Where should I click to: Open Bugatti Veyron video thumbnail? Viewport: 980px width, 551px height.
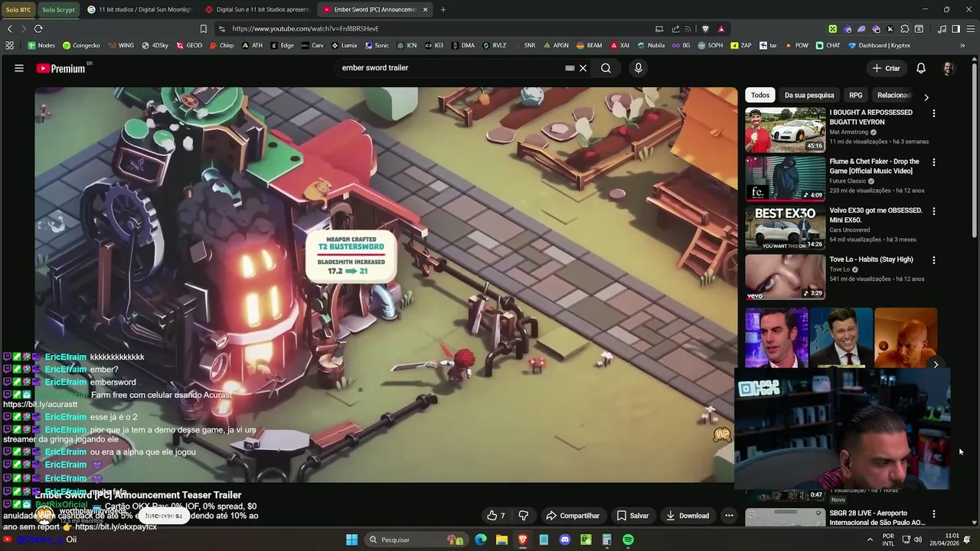click(786, 129)
